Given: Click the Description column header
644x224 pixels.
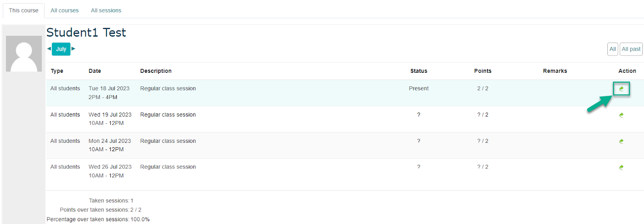Looking at the screenshot, I should (156, 71).
